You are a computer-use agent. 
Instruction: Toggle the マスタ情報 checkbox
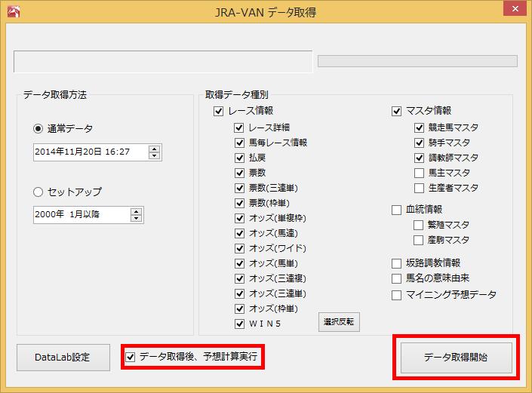pyautogui.click(x=396, y=111)
